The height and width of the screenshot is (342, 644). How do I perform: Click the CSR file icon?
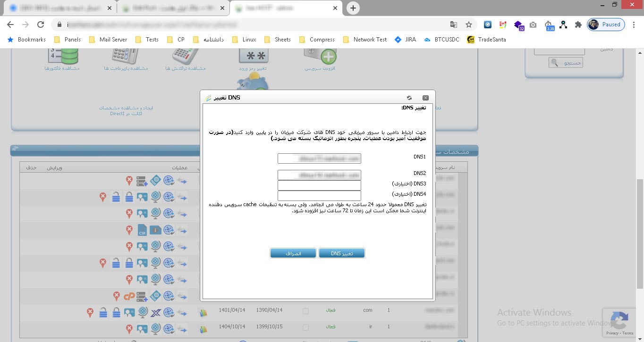pyautogui.click(x=142, y=230)
